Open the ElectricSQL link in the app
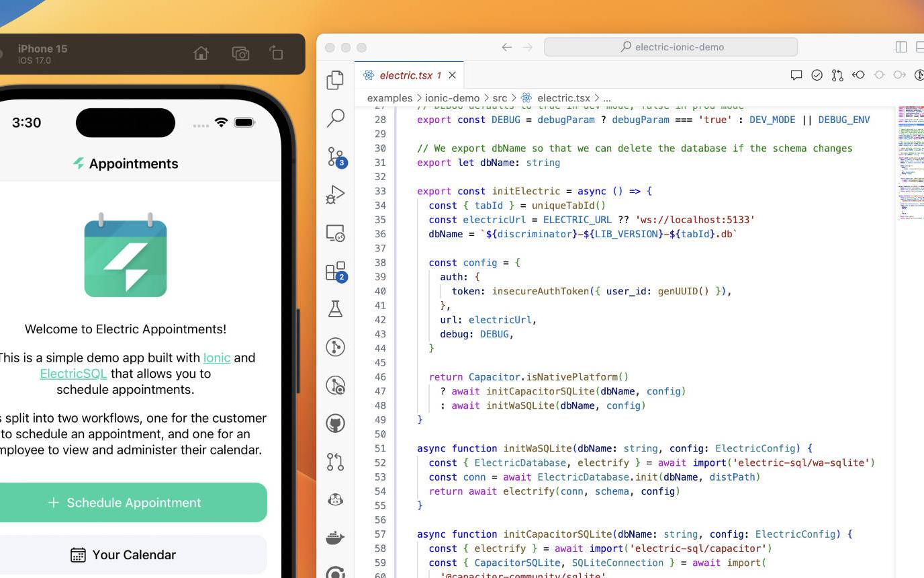Screen dimensions: 924x578 (x=73, y=374)
